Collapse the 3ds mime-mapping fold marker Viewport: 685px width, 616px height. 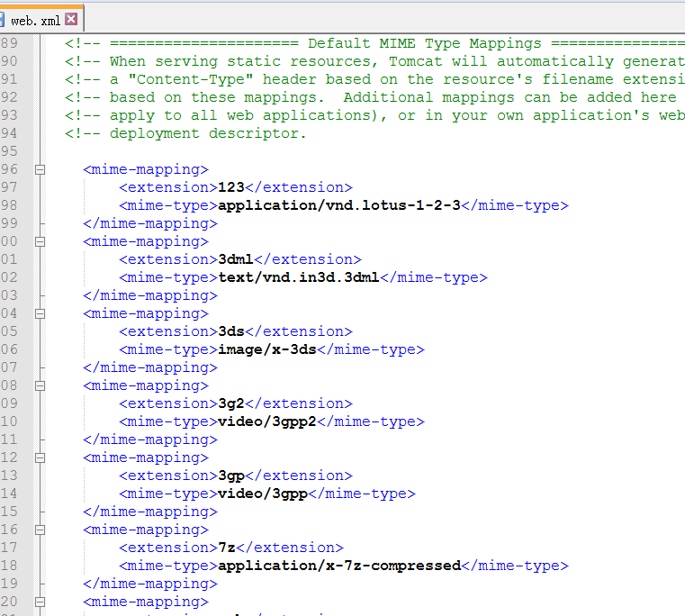[x=40, y=314]
